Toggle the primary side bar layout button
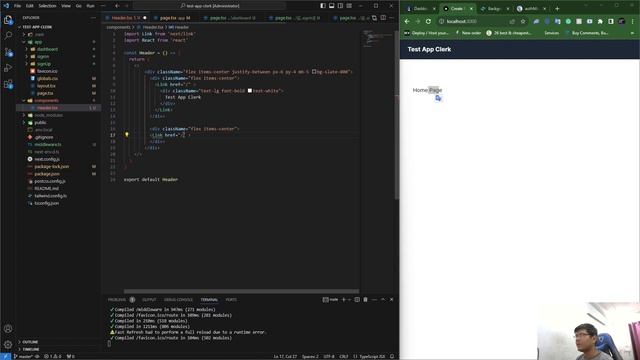This screenshot has height=360, width=640. pyautogui.click(x=323, y=6)
